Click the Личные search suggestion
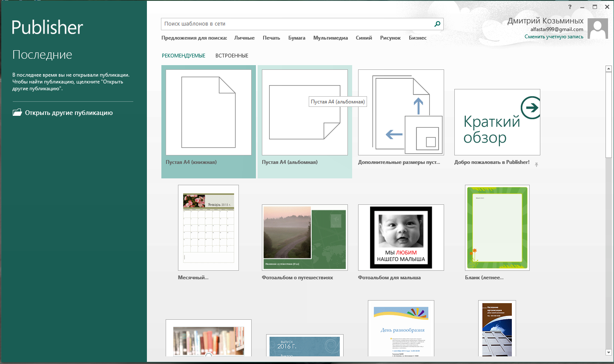This screenshot has height=364, width=614. tap(244, 38)
